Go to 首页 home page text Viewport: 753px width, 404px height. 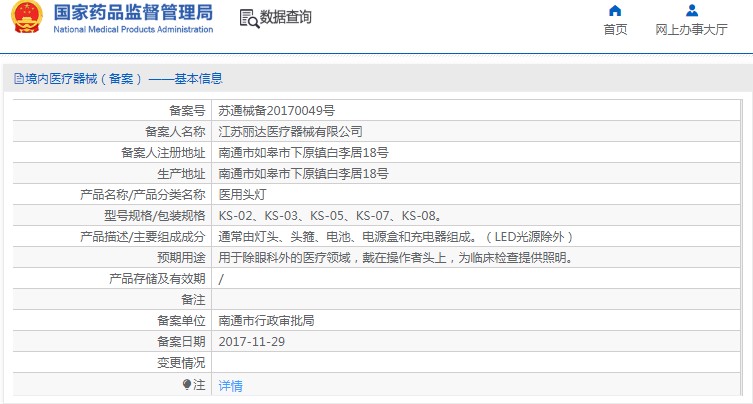click(x=615, y=30)
